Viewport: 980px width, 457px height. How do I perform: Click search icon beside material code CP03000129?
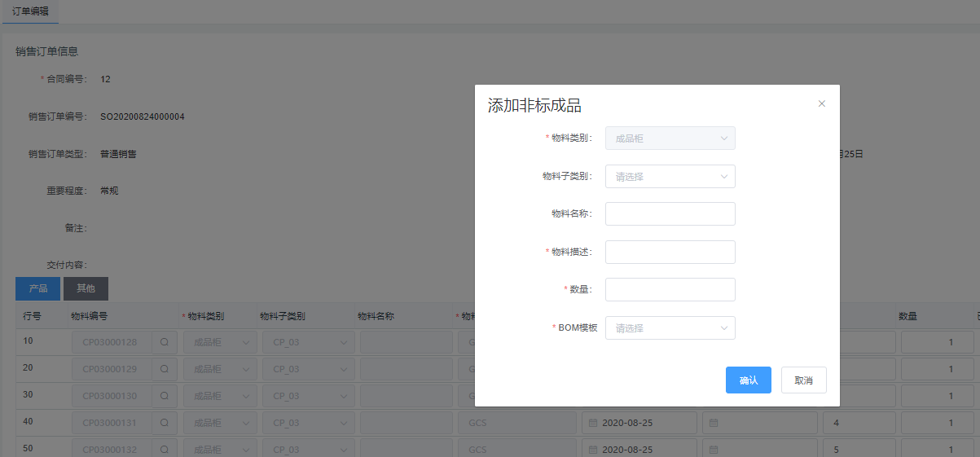point(164,370)
